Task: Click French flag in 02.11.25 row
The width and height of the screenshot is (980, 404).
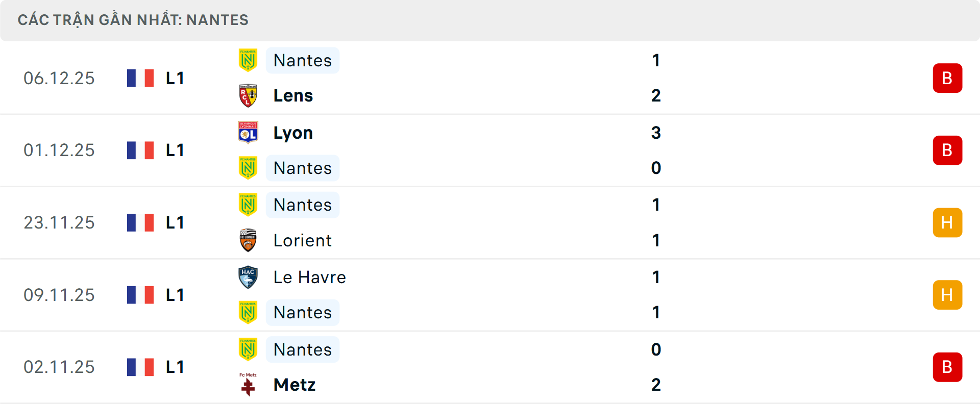Action: click(x=140, y=367)
